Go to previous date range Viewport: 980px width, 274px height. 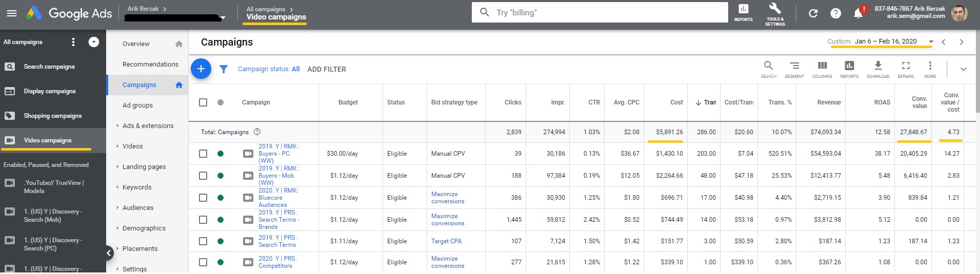tap(944, 42)
